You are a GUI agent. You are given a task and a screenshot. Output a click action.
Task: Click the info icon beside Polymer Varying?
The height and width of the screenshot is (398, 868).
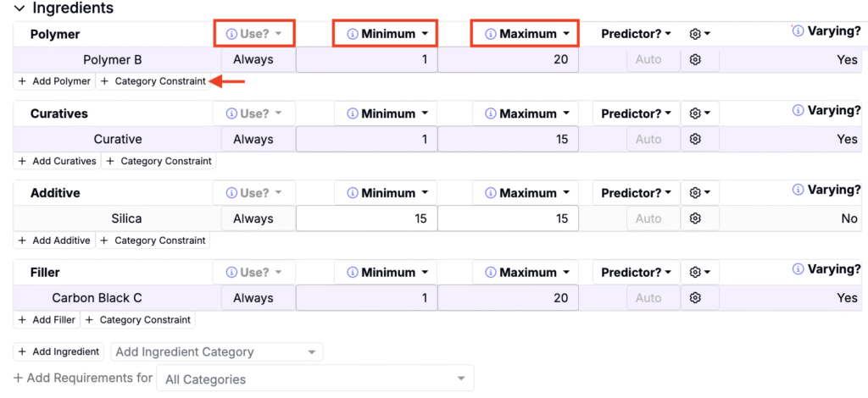coord(798,31)
